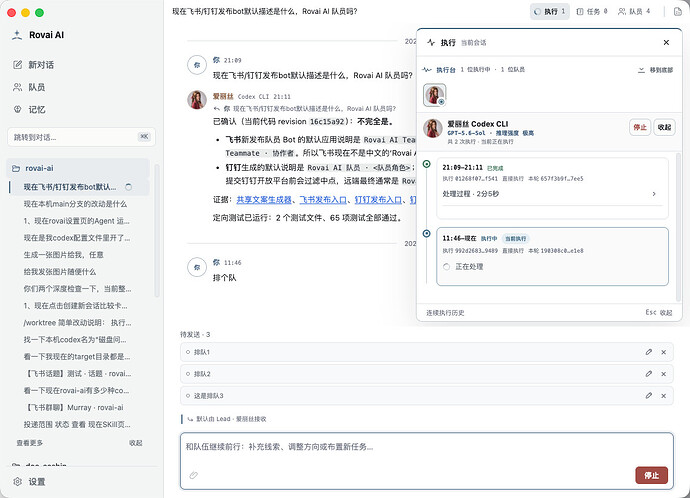Edit queued message 排队2 with pencil icon
This screenshot has height=498, width=690.
[649, 374]
